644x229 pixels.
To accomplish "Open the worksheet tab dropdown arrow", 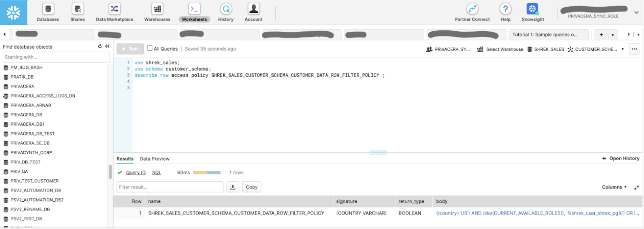I will click(612, 35).
